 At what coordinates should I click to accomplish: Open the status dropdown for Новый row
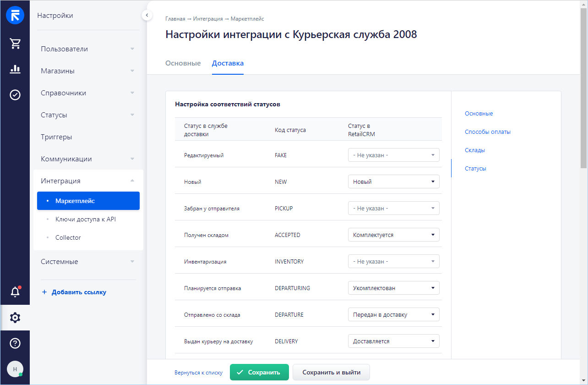click(394, 181)
